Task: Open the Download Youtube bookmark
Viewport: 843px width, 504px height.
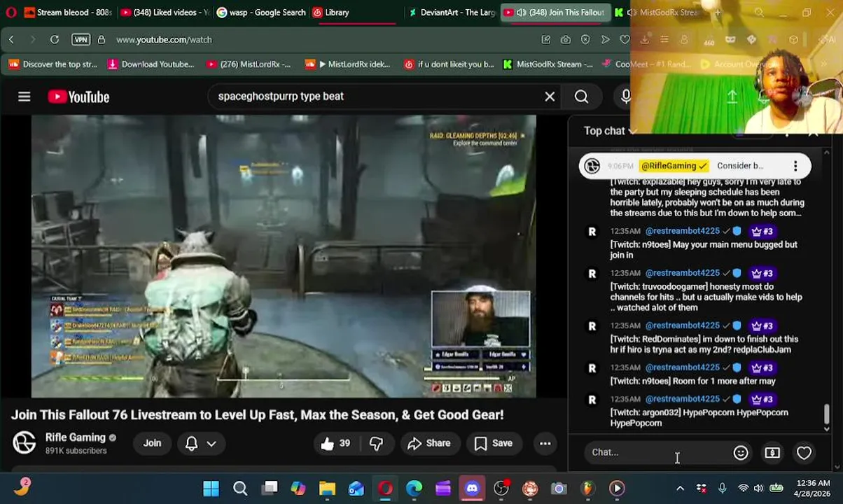Action: click(151, 64)
